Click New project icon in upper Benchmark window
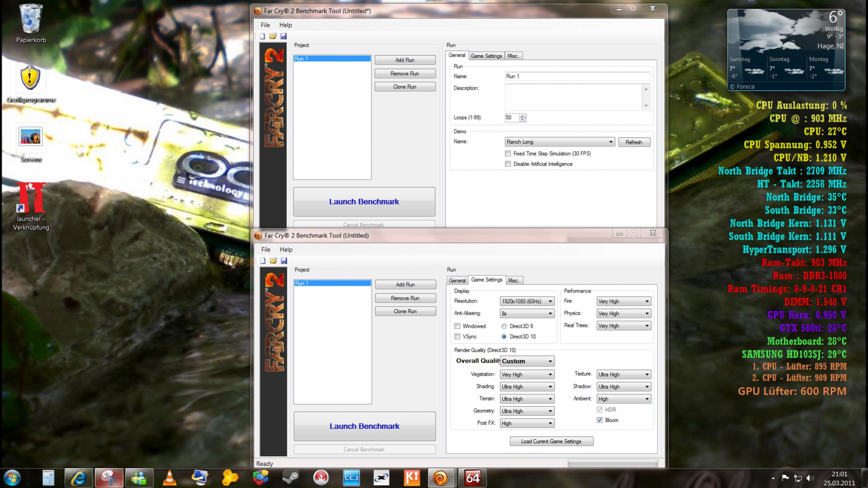 (x=262, y=36)
